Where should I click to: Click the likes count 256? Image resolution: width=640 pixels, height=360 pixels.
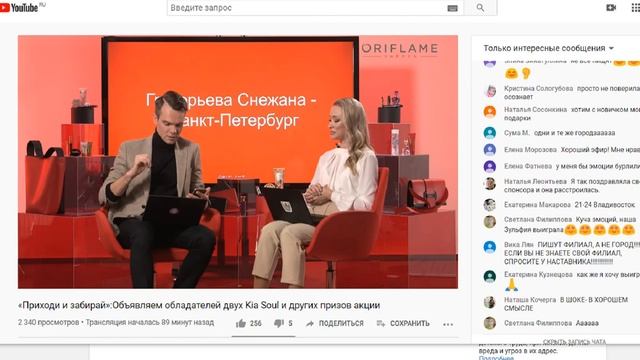[256, 323]
